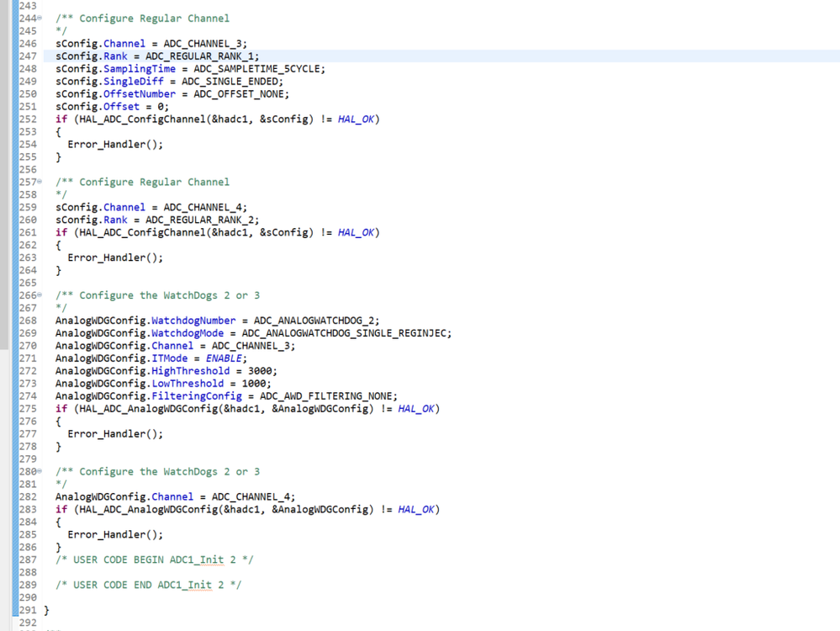840x631 pixels.
Task: Click the SamplingTime field name
Action: [x=140, y=69]
